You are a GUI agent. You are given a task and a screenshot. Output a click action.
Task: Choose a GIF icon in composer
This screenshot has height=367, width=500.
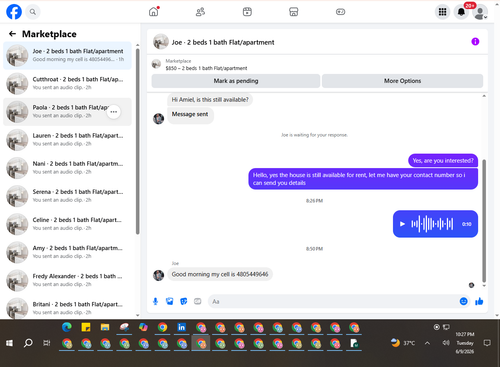click(198, 301)
